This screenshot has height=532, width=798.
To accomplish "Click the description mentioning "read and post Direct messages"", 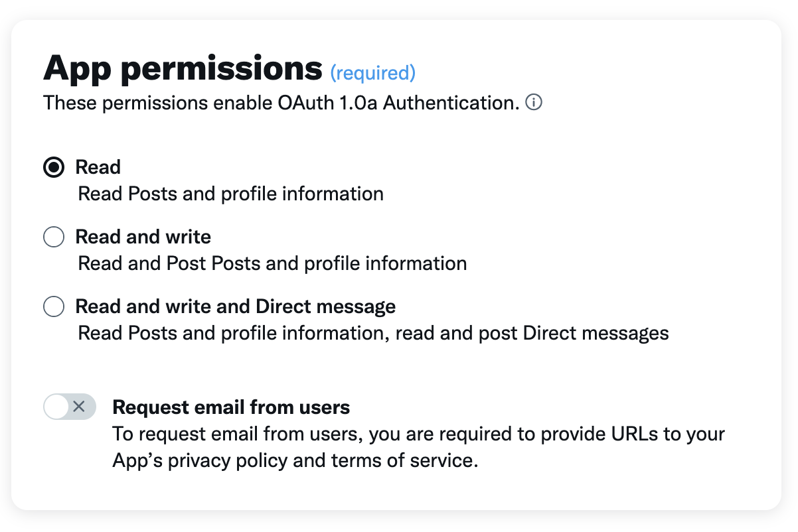I will [373, 332].
